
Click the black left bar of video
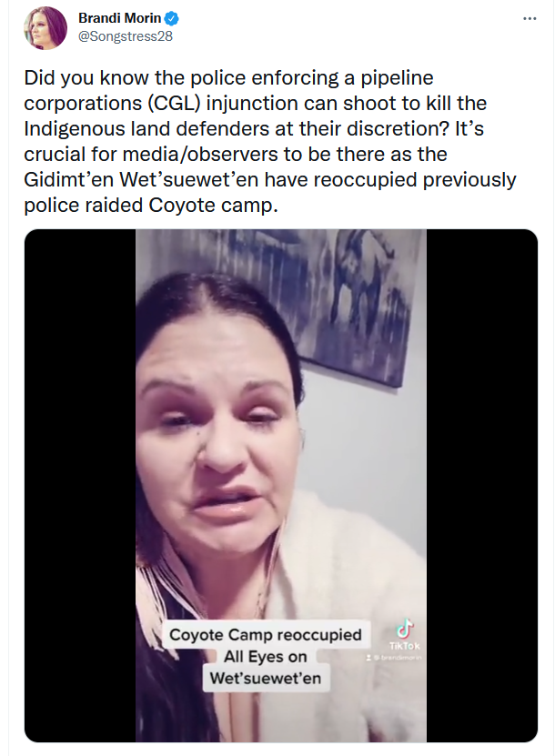click(x=80, y=485)
